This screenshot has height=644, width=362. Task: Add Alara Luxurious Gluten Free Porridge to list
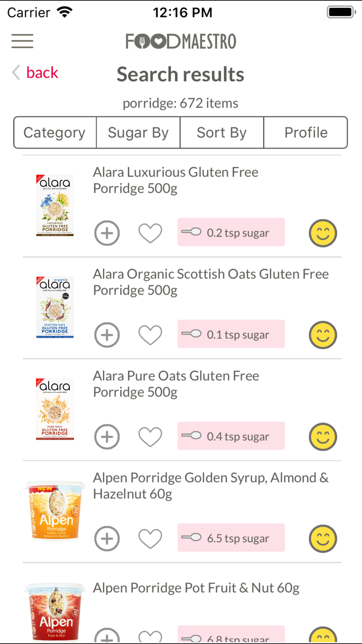click(107, 233)
